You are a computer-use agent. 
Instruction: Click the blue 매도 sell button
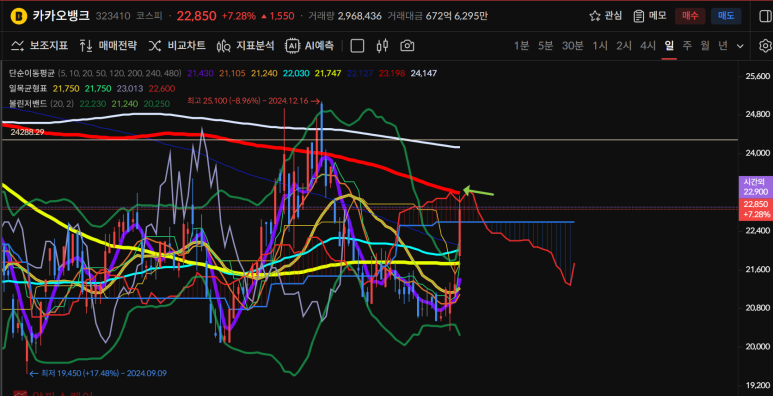(x=726, y=16)
